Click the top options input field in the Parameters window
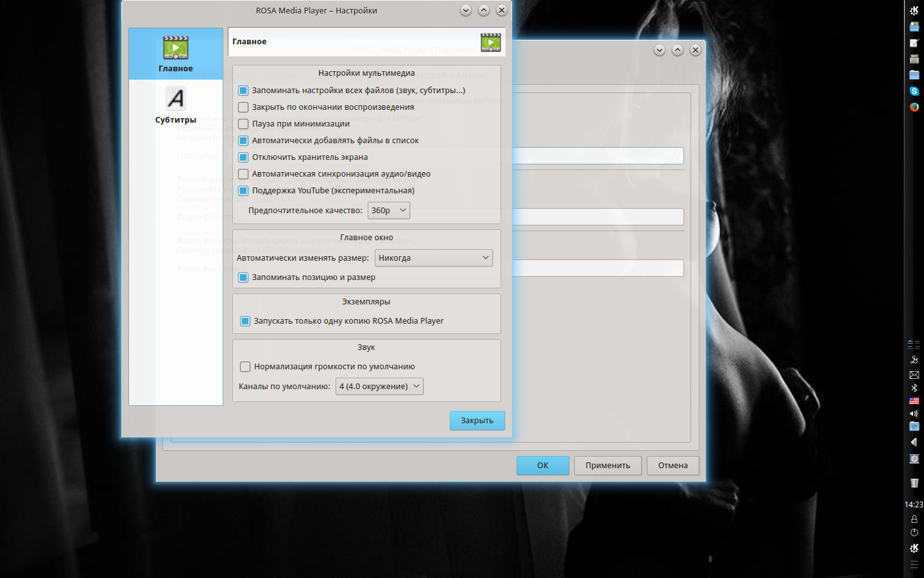This screenshot has height=578, width=924. click(x=598, y=155)
